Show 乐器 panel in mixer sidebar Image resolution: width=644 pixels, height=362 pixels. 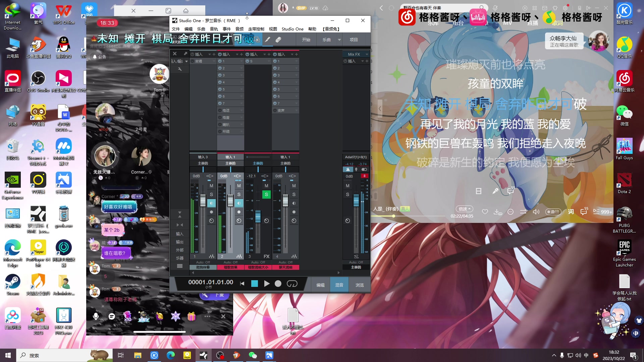tap(180, 258)
